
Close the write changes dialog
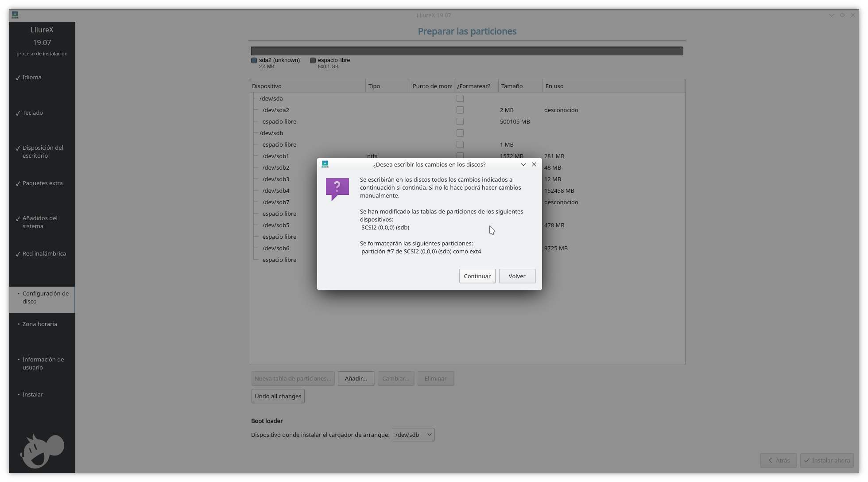point(534,164)
